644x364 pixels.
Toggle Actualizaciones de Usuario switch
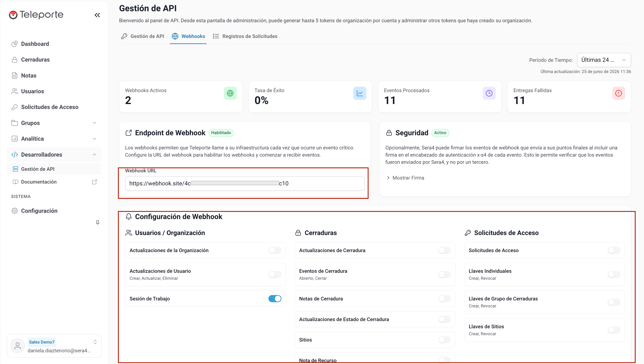tap(275, 274)
